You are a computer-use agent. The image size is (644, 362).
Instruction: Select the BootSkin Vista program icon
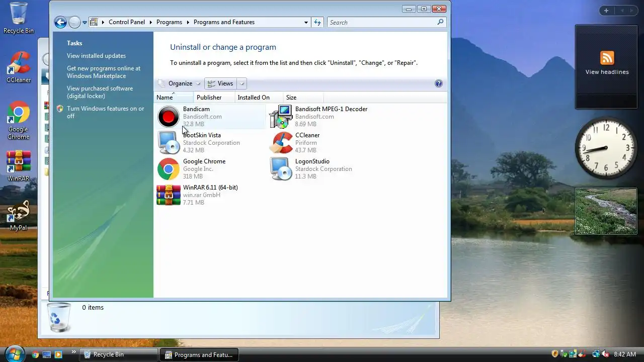coord(168,143)
